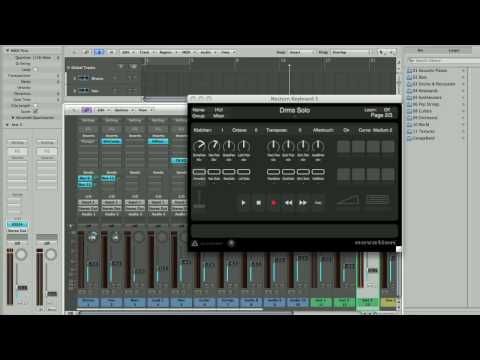
Task: Switch to the Bin tab
Action: tap(420, 50)
